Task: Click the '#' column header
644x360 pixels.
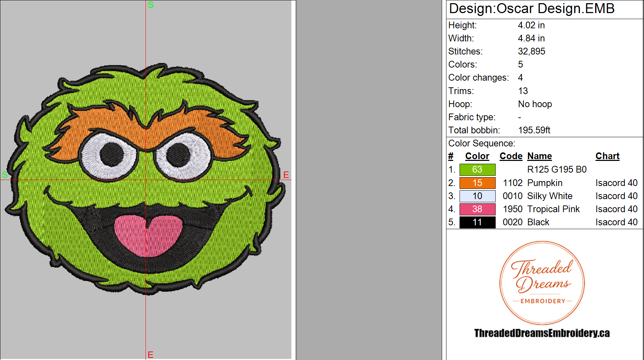Action: (451, 156)
